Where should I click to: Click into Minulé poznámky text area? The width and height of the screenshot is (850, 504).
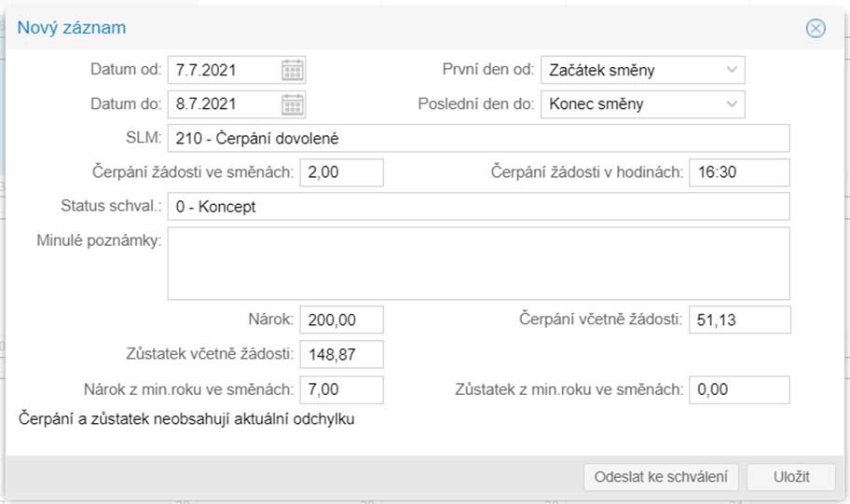click(478, 264)
